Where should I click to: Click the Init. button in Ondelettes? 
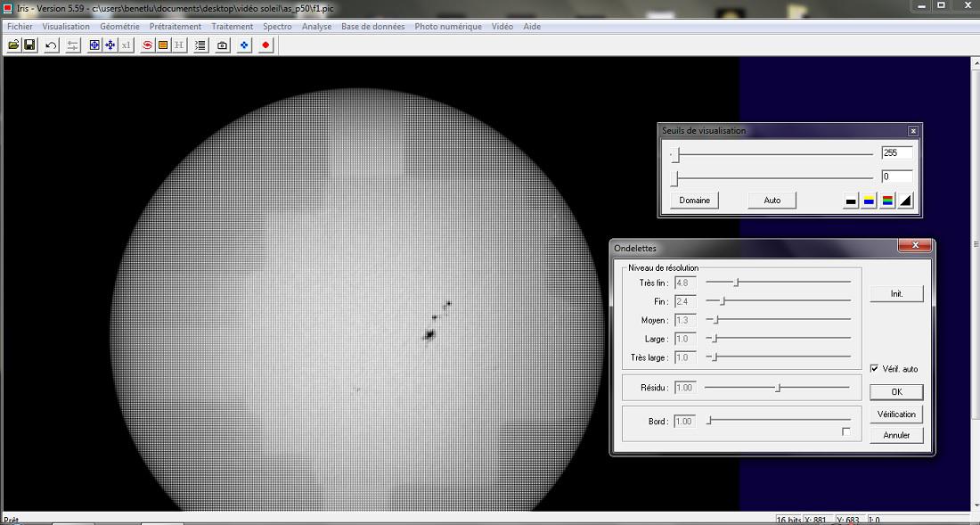pyautogui.click(x=896, y=294)
